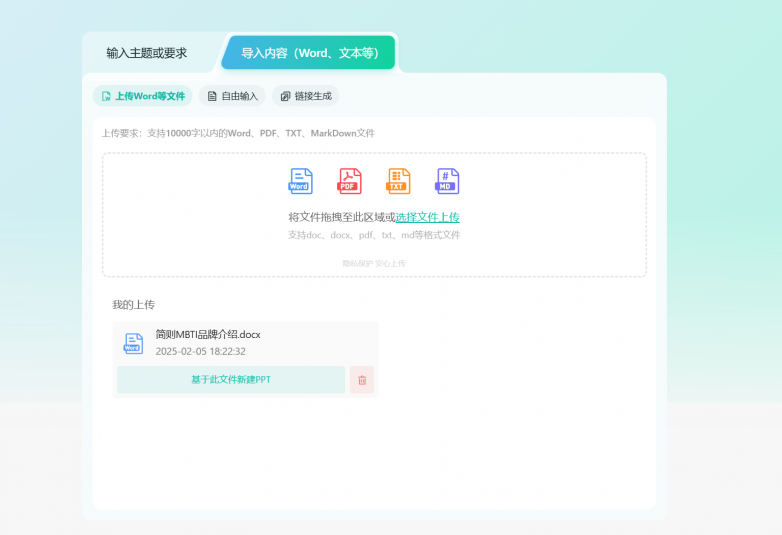Open the 选择文件上传 link

tap(427, 217)
